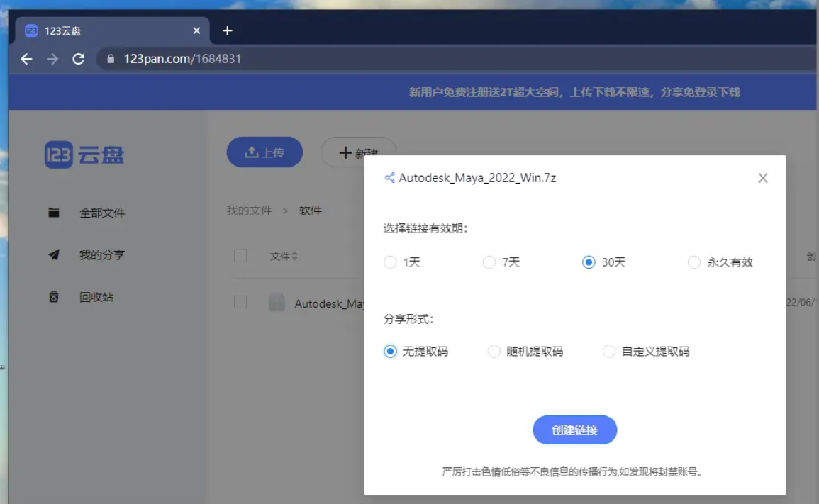Viewport: 819px width, 504px height.
Task: Click the paper plane icon beside 我的分享
Action: pos(54,255)
